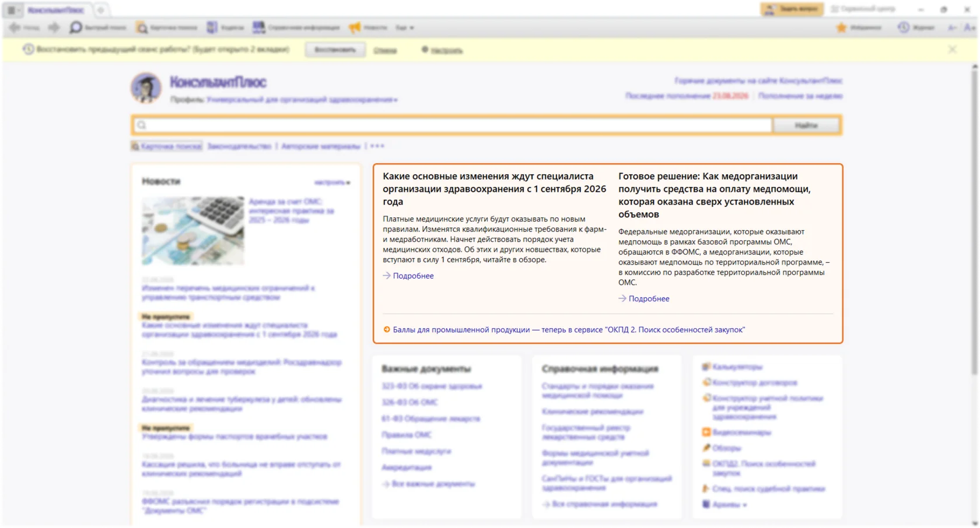Open Новости via the megaphone toolbar icon
The image size is (980, 528).
pyautogui.click(x=367, y=27)
